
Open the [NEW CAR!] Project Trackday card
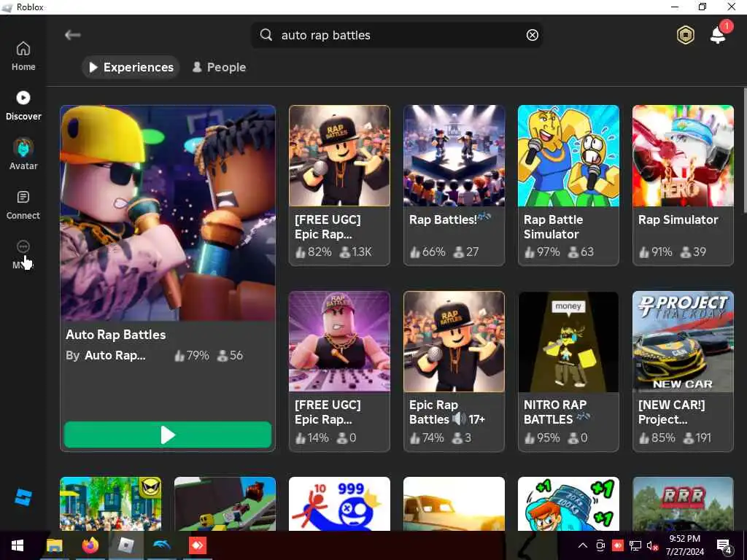click(683, 371)
